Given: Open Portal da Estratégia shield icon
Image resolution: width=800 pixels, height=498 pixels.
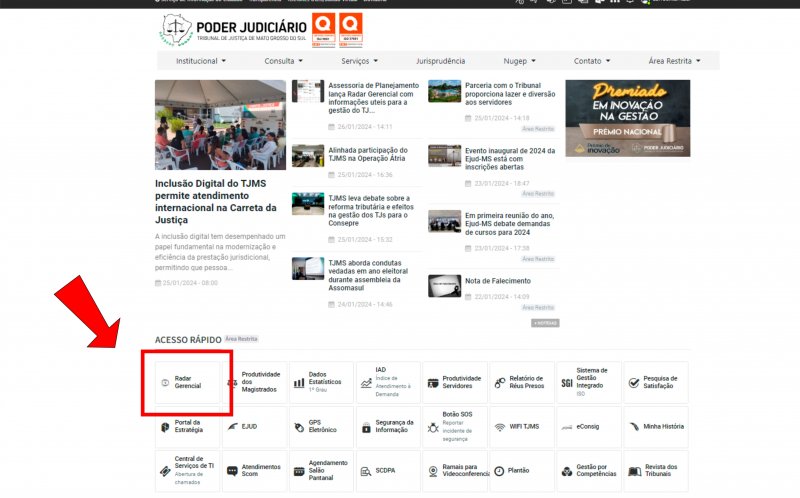Looking at the screenshot, I should (165, 427).
